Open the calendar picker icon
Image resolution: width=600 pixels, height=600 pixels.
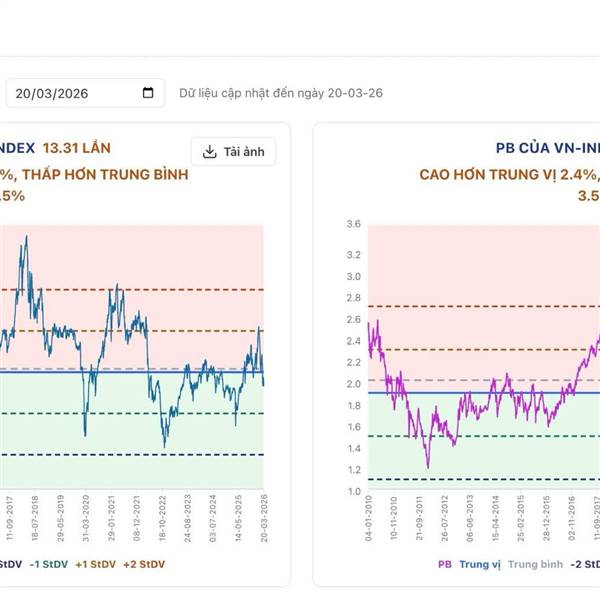(149, 93)
